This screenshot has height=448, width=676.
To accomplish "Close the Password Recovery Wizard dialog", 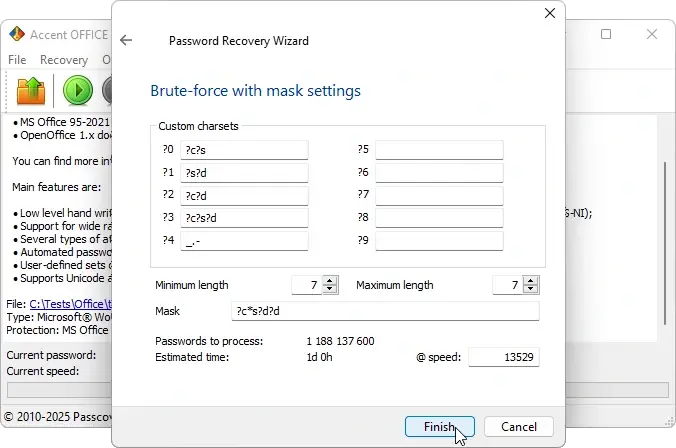I will point(549,14).
